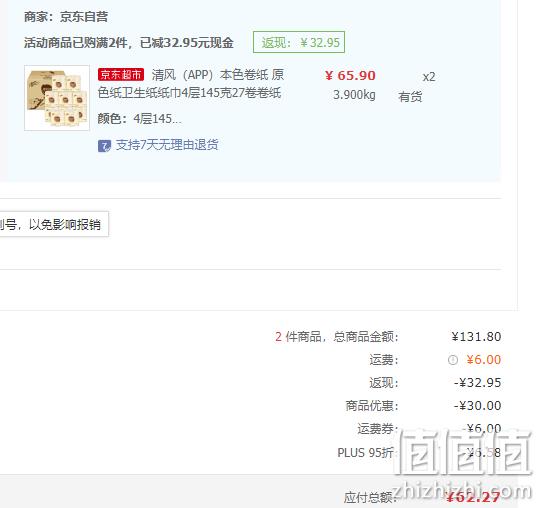541x508 pixels.
Task: Click the 有货 stock status text
Action: coord(410,97)
